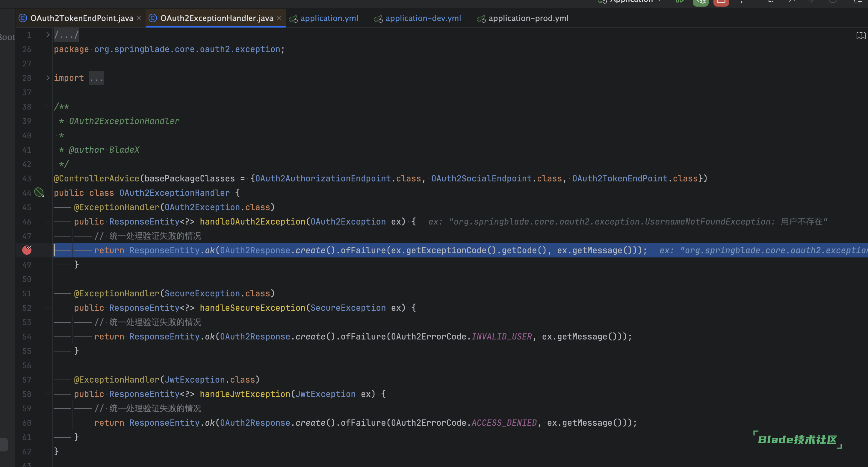The width and height of the screenshot is (868, 467).
Task: Click the INVALID_USER constant
Action: pos(502,336)
